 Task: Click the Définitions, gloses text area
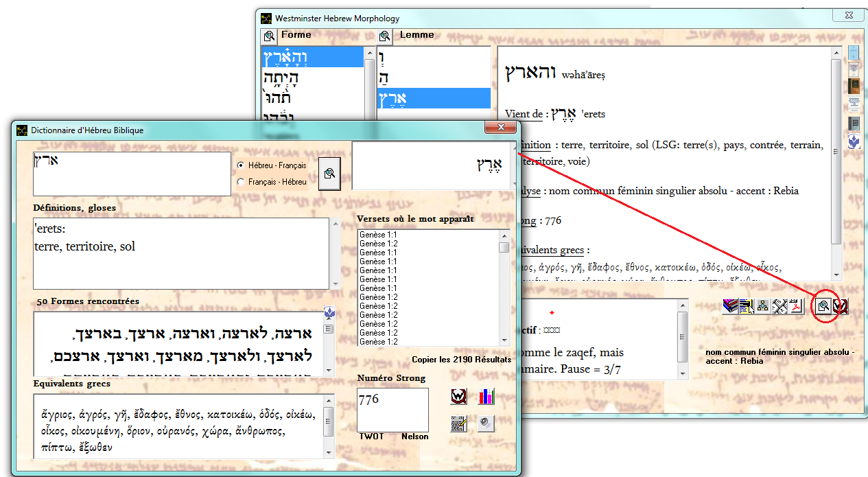tap(181, 253)
